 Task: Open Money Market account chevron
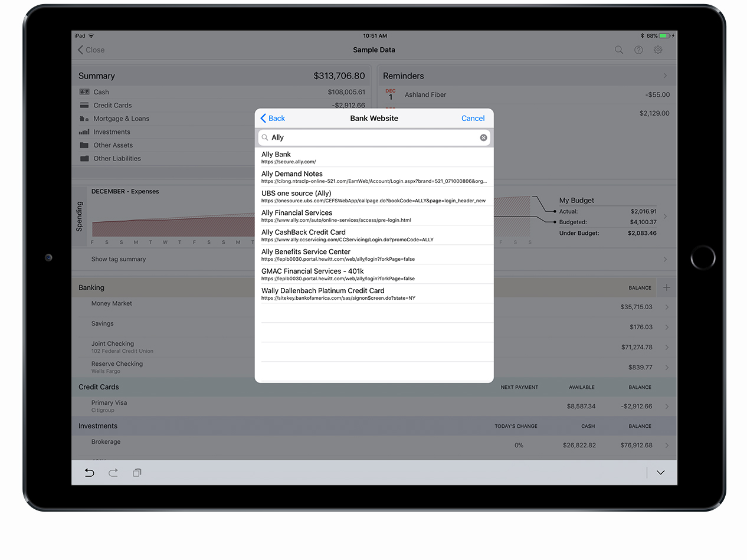667,307
